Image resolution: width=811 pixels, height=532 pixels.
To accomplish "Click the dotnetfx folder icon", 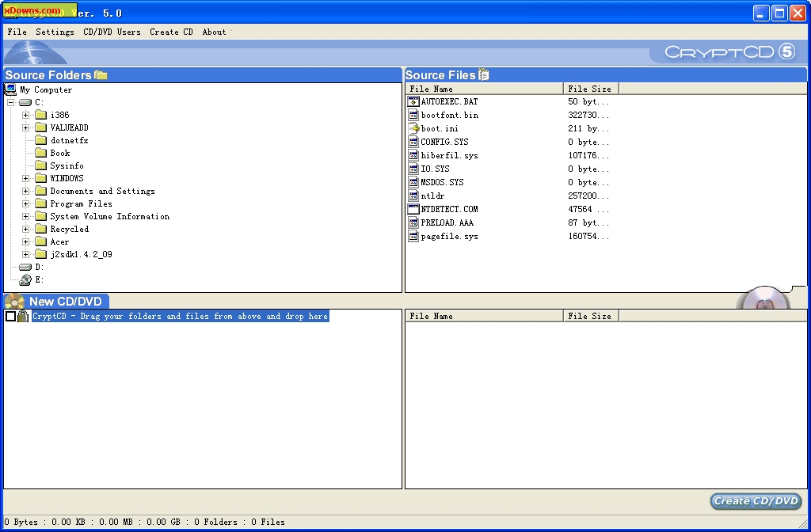I will click(x=41, y=140).
